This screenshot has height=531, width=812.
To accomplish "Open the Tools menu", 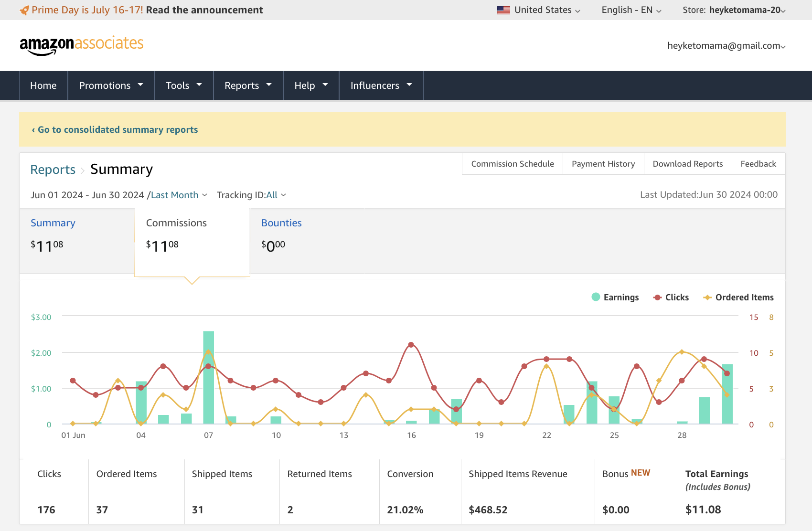I will point(184,85).
